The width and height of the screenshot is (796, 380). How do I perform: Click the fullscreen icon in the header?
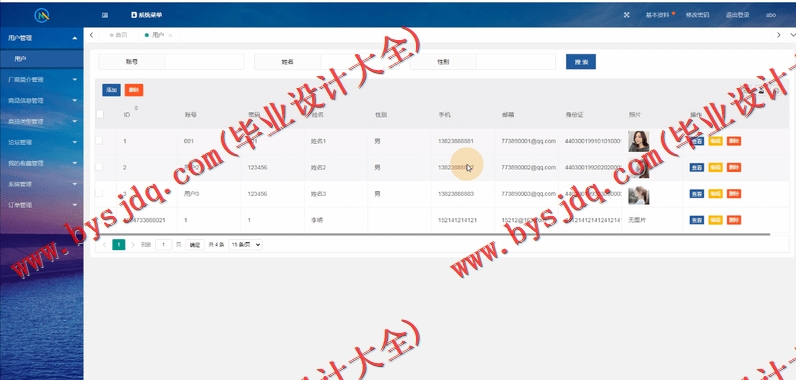pyautogui.click(x=626, y=15)
